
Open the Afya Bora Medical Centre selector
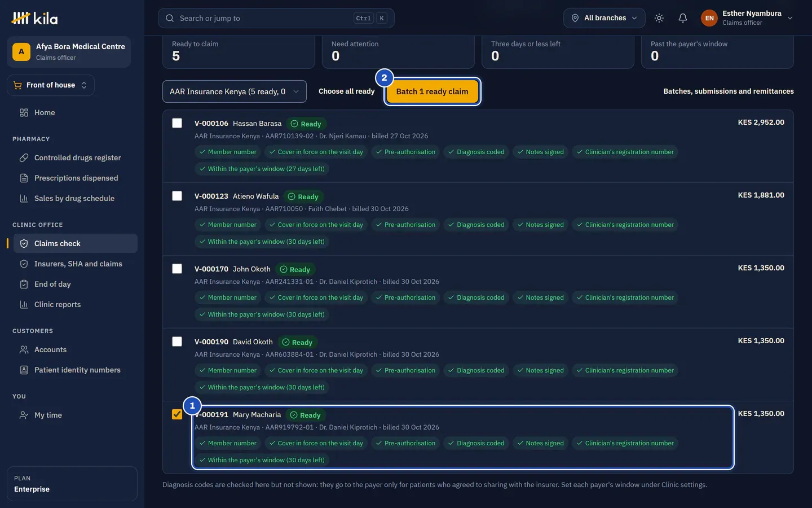[69, 52]
